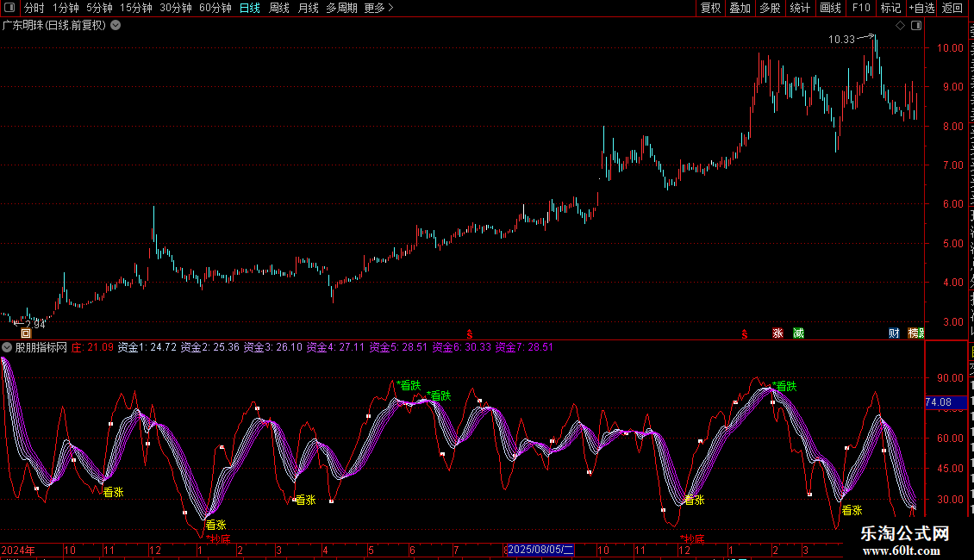Open the F10 company info
974x560 pixels.
click(x=861, y=8)
